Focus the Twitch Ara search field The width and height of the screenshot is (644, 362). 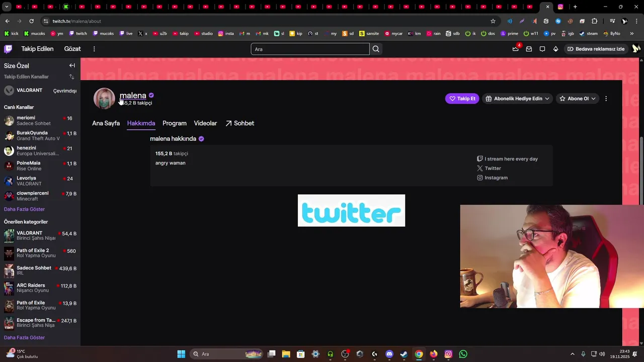(310, 49)
